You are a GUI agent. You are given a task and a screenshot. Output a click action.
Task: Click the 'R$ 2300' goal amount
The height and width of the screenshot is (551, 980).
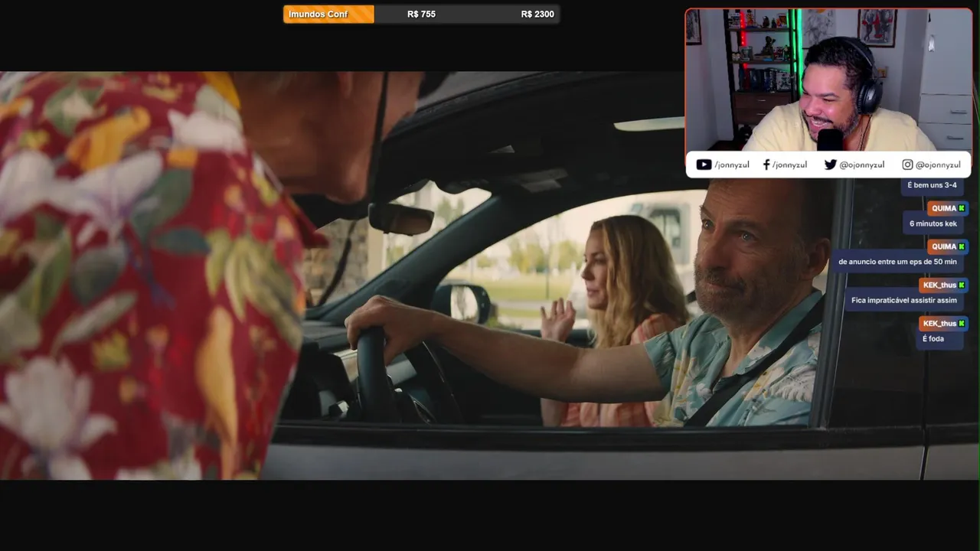click(537, 14)
